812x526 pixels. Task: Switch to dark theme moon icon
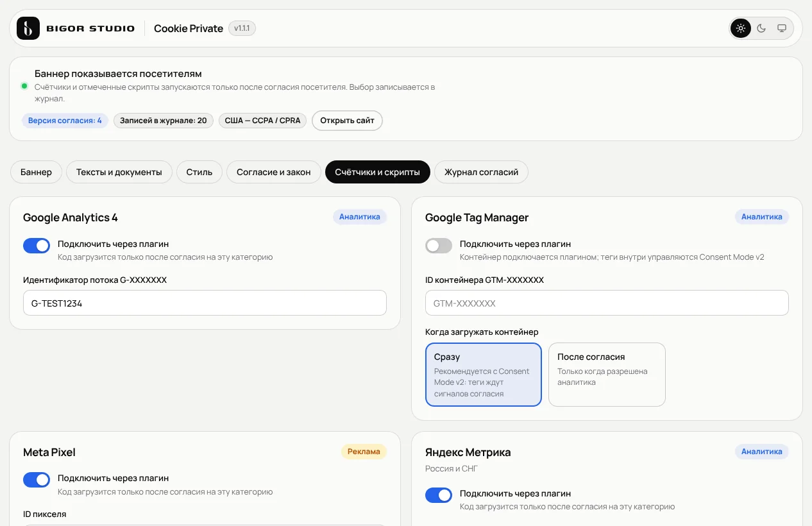[x=761, y=28]
